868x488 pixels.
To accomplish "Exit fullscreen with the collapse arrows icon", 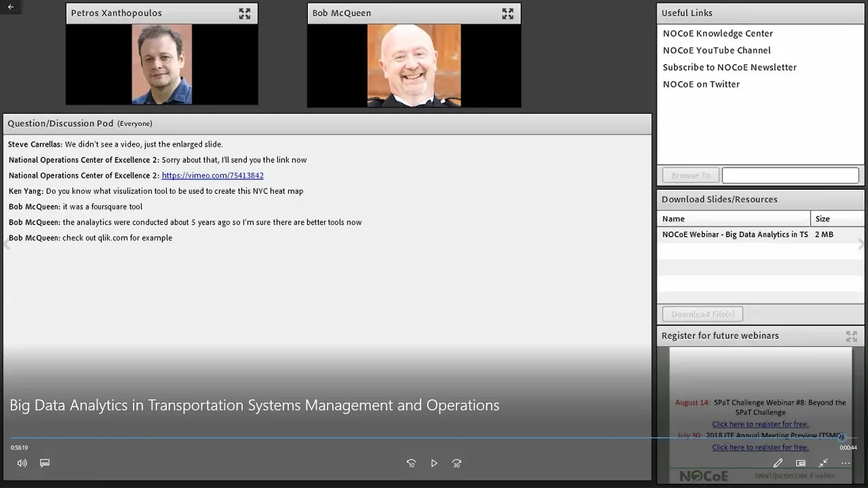I will point(823,463).
